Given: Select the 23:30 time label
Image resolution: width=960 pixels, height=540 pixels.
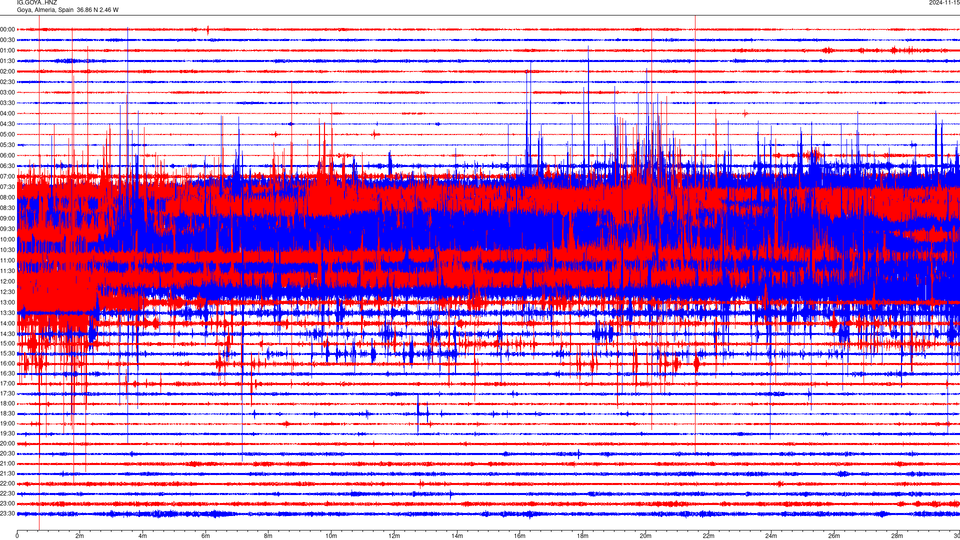Looking at the screenshot, I should point(7,514).
